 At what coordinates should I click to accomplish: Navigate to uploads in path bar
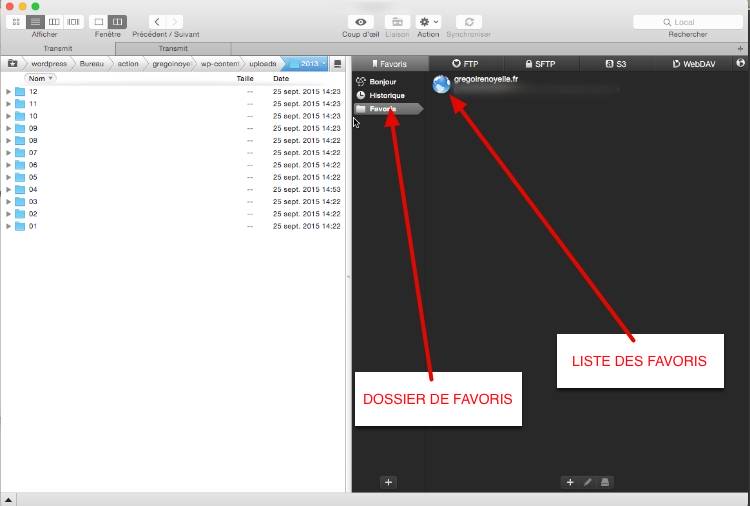(263, 64)
